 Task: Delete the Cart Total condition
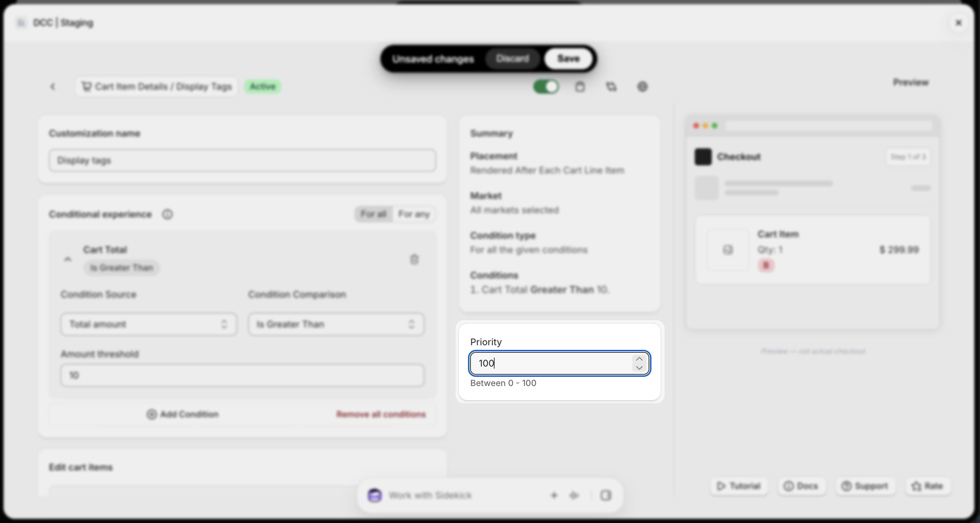coord(414,259)
